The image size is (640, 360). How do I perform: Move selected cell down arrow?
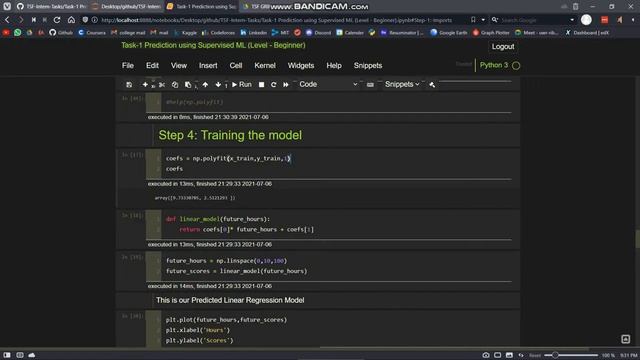tap(218, 84)
